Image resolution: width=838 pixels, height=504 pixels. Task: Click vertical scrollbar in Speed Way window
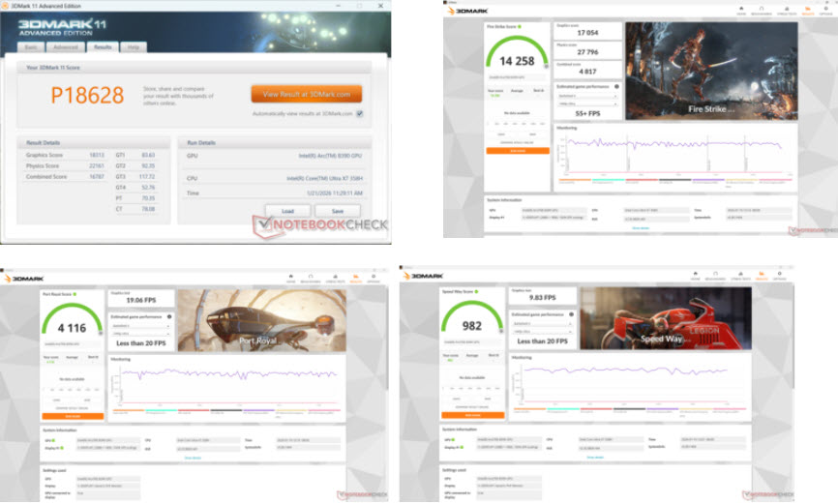793,337
